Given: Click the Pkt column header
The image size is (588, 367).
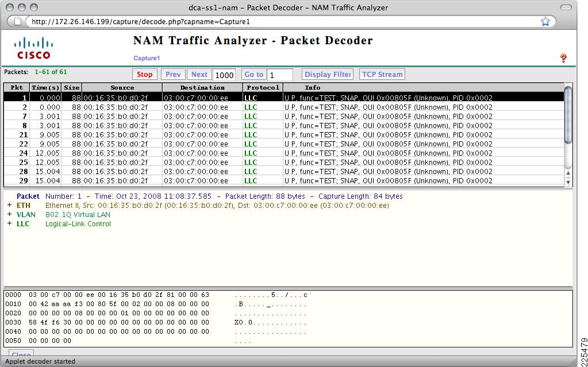Looking at the screenshot, I should point(17,88).
